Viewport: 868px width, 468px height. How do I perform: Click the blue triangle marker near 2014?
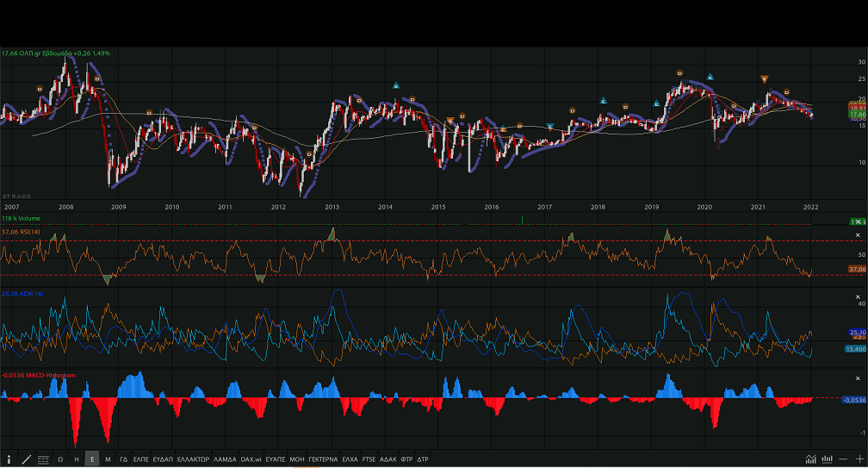396,85
